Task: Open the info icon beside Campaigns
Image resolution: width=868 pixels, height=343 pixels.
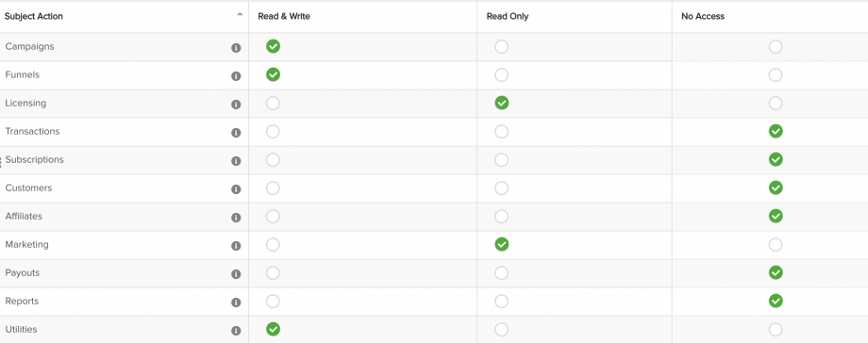Action: [236, 47]
